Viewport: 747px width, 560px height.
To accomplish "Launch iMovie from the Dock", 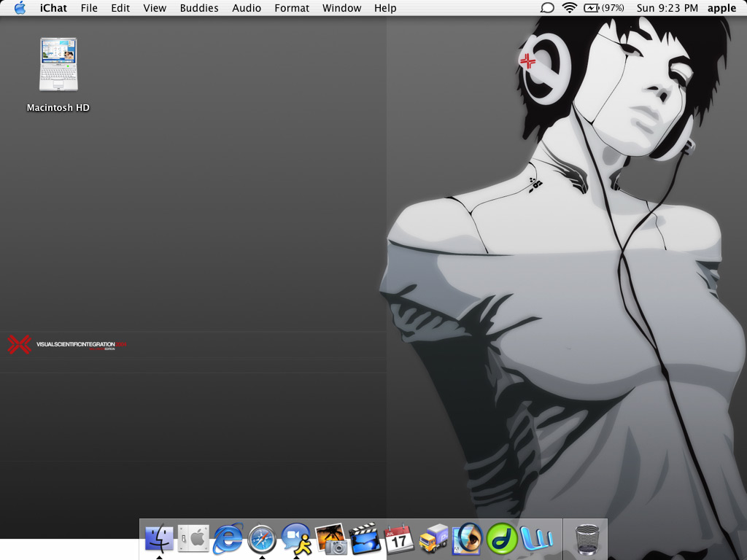I will [x=365, y=539].
